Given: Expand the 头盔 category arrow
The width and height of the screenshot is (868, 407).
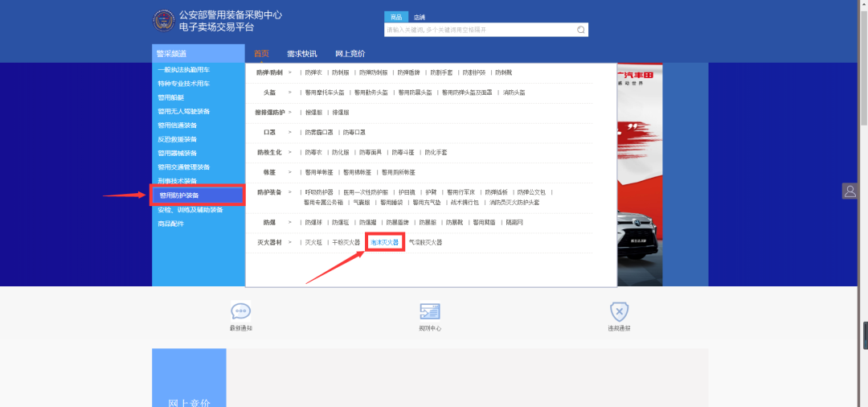Looking at the screenshot, I should (290, 92).
